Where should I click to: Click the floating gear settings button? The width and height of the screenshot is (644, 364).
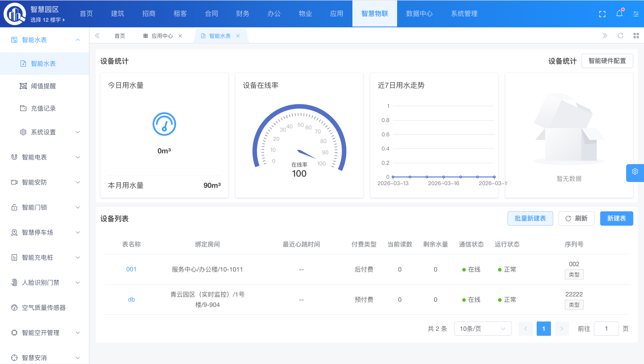(635, 172)
